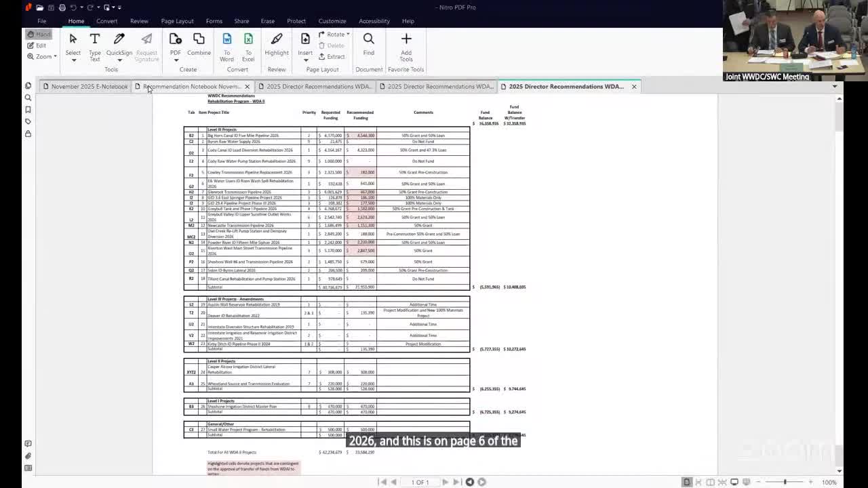Viewport: 868px width, 488px height.
Task: Convert document To Excel
Action: 248,45
